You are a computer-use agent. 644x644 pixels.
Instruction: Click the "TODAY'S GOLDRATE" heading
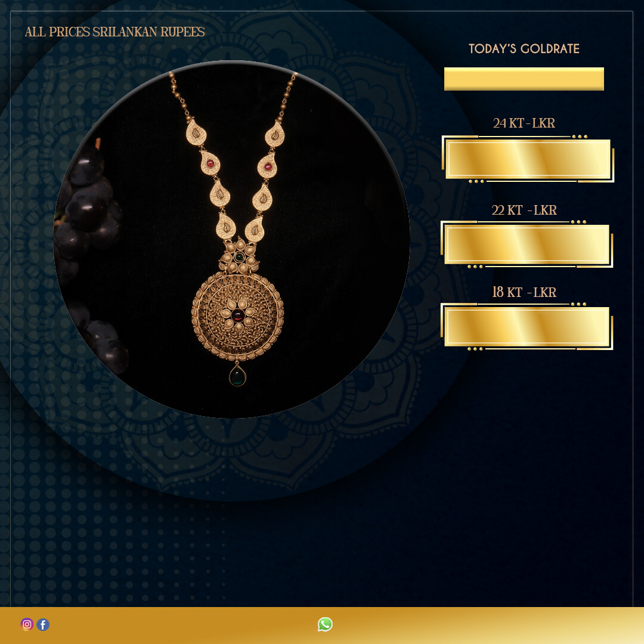click(x=524, y=49)
